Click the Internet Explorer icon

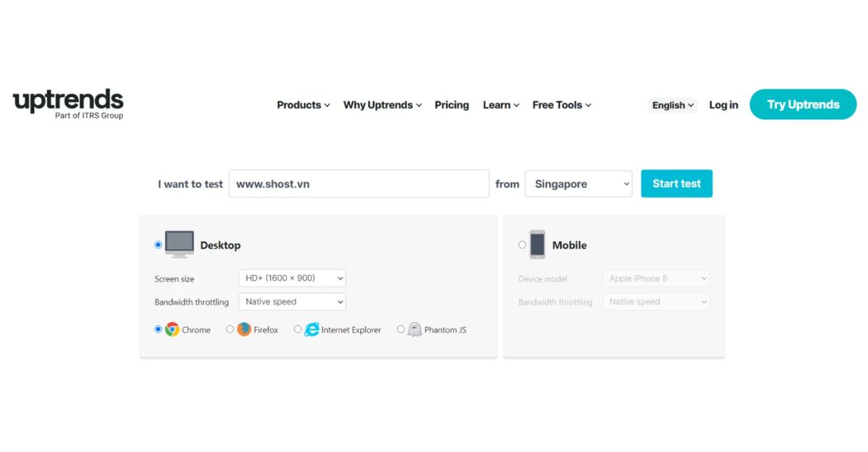click(311, 330)
